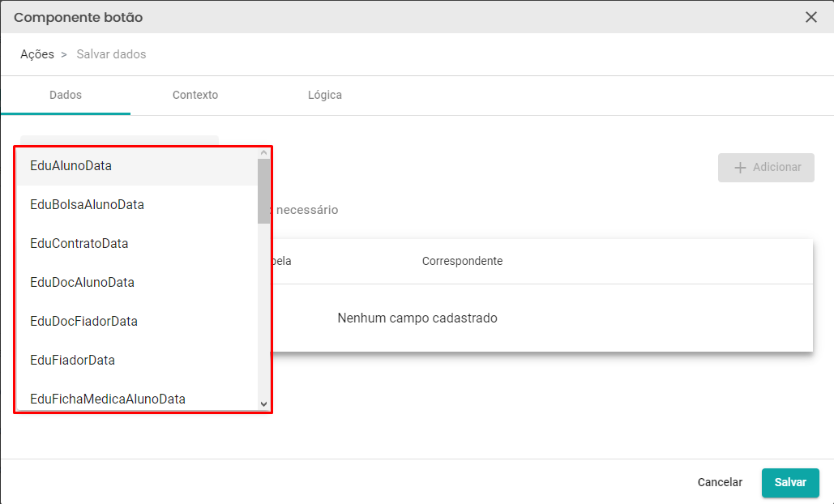This screenshot has height=504, width=834.
Task: Click the Correspondente column header
Action: (462, 261)
